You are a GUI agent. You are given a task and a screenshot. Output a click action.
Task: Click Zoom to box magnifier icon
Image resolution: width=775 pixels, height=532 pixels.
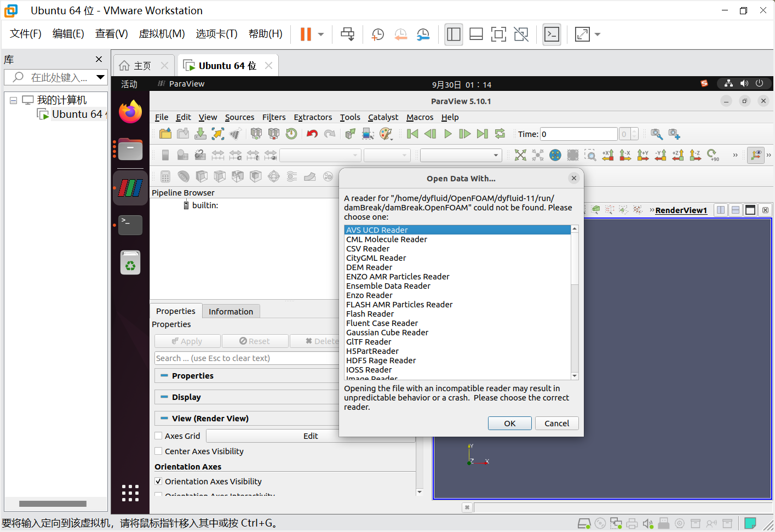tap(590, 155)
